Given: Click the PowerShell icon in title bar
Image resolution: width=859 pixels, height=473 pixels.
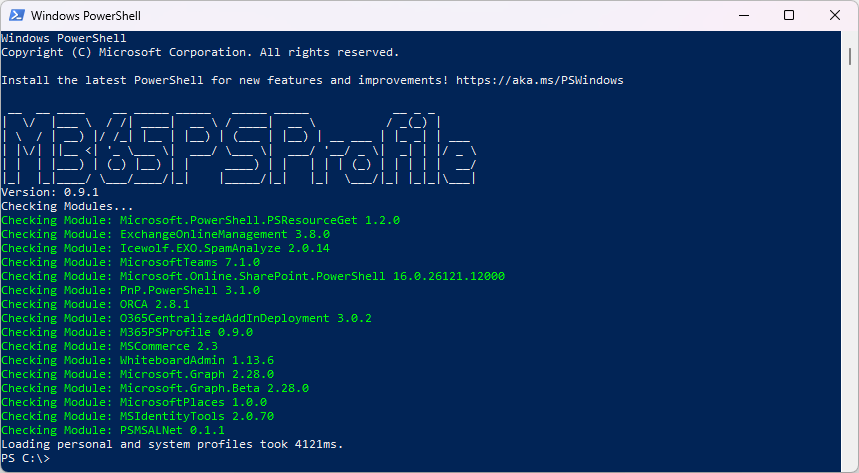Looking at the screenshot, I should pos(16,15).
